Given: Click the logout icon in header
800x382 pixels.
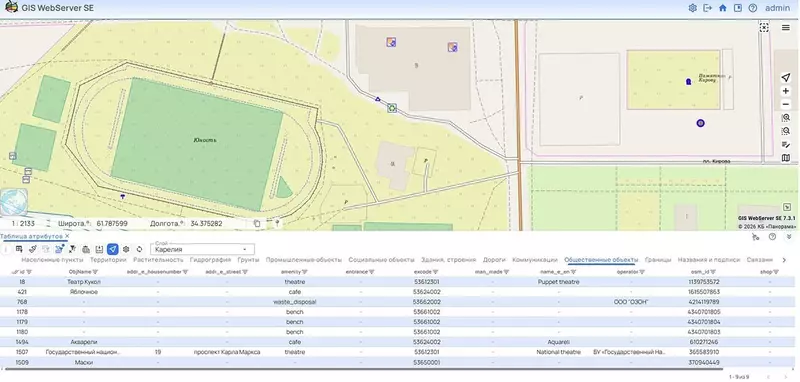Looking at the screenshot, I should coord(708,8).
